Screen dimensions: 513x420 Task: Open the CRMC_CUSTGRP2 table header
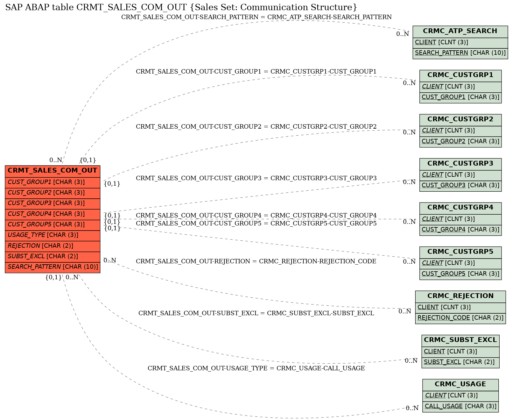coord(460,120)
